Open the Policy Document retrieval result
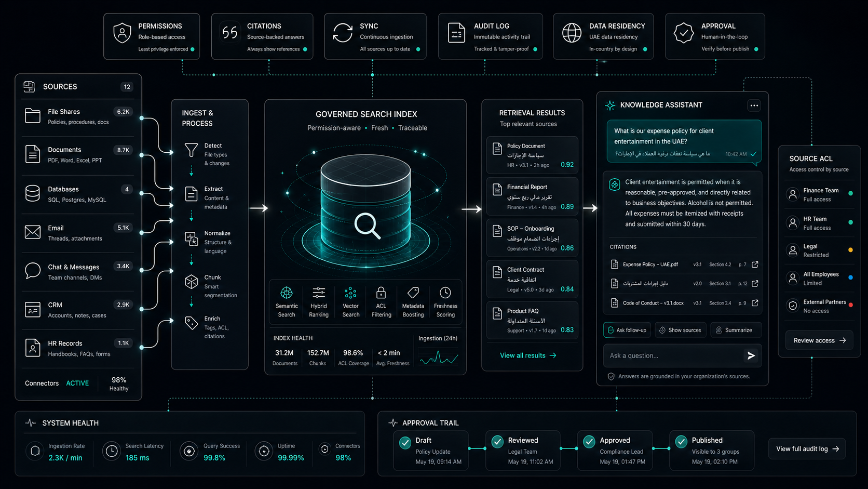 [x=532, y=155]
